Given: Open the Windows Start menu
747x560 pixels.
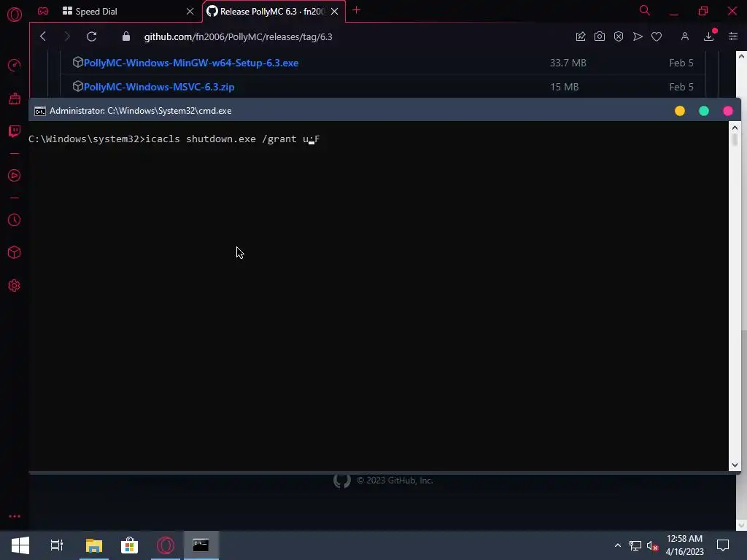Looking at the screenshot, I should [20, 545].
